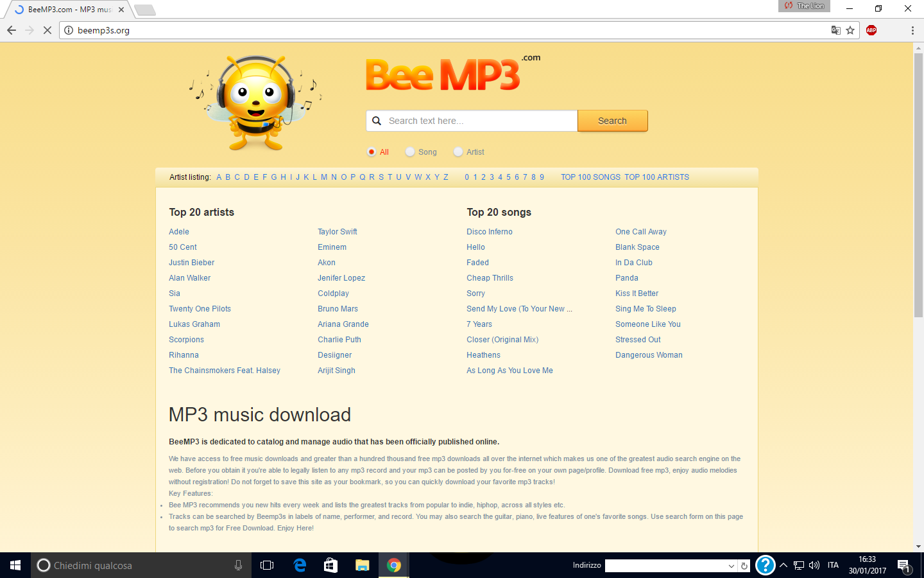Open the 50 Cent artist link
Viewport: 924px width, 578px height.
(183, 247)
